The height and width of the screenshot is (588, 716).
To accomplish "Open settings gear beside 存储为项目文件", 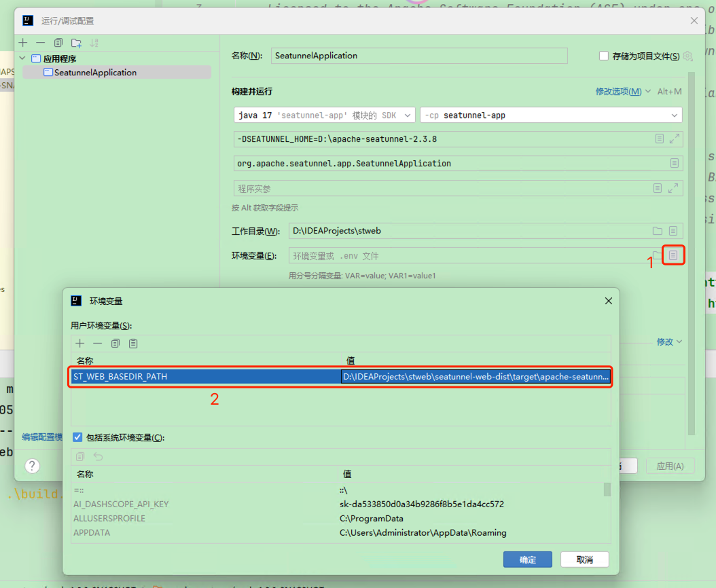I will [x=687, y=56].
